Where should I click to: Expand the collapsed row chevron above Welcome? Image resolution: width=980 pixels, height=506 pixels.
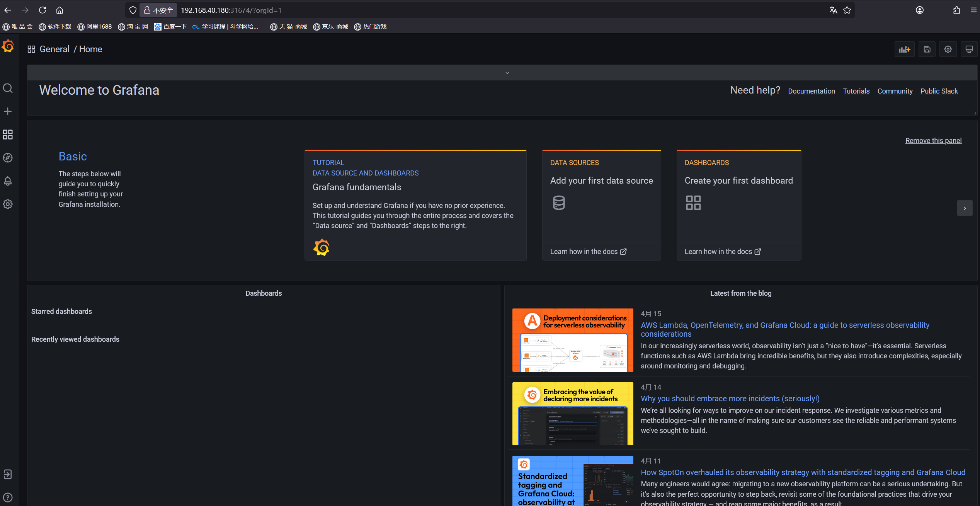point(507,73)
